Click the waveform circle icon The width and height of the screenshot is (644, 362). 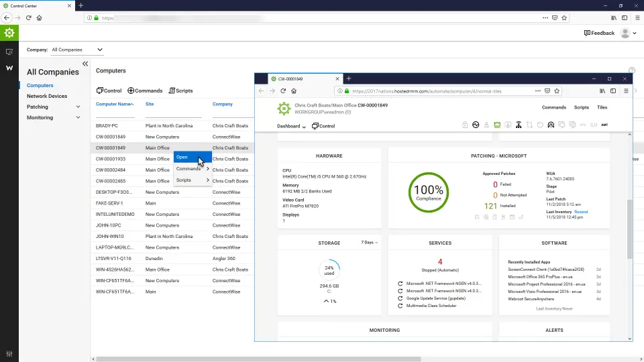(476, 125)
